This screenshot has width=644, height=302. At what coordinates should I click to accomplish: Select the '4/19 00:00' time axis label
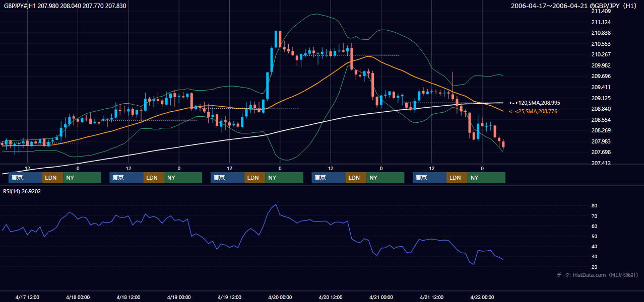pyautogui.click(x=179, y=297)
